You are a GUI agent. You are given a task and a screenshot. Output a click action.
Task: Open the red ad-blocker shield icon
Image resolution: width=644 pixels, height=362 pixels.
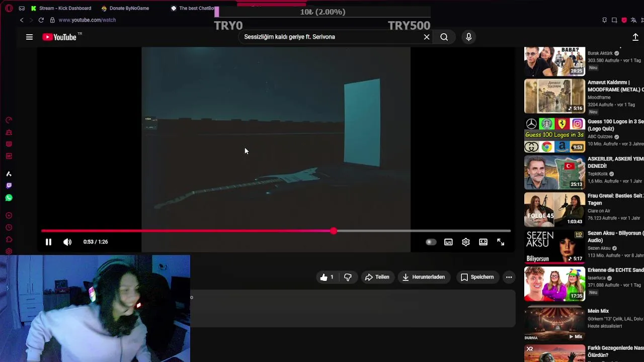point(624,20)
